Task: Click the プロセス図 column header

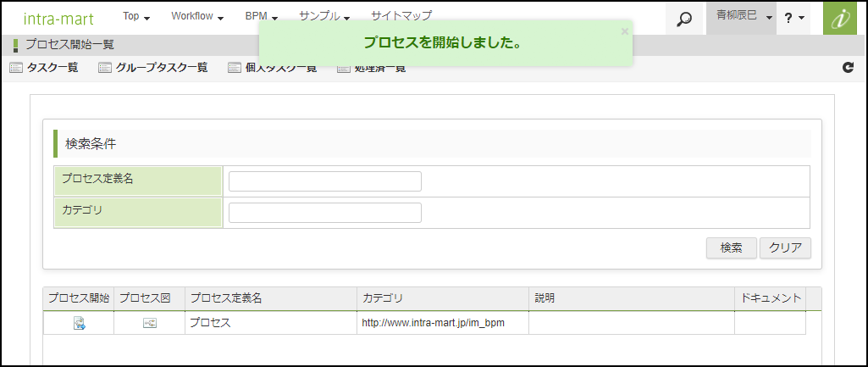Action: coord(149,298)
